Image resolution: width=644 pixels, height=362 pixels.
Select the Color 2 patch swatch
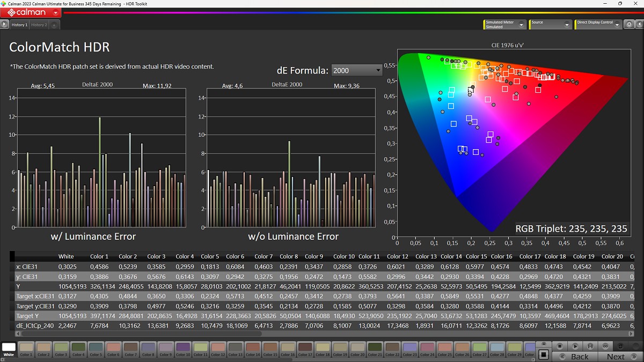(x=43, y=349)
